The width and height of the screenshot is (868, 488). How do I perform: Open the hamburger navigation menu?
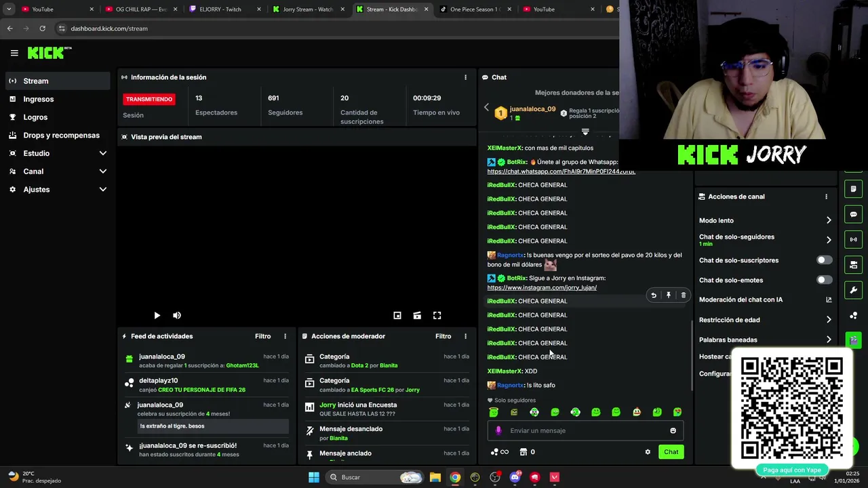[x=14, y=53]
